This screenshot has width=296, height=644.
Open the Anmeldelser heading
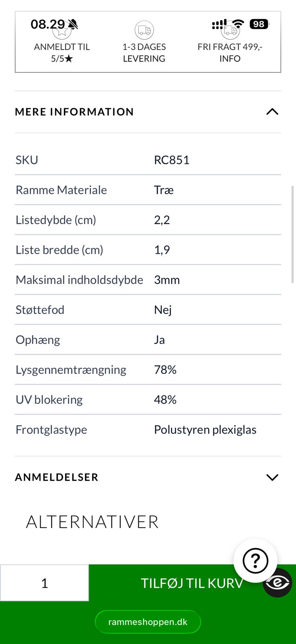[x=57, y=477]
